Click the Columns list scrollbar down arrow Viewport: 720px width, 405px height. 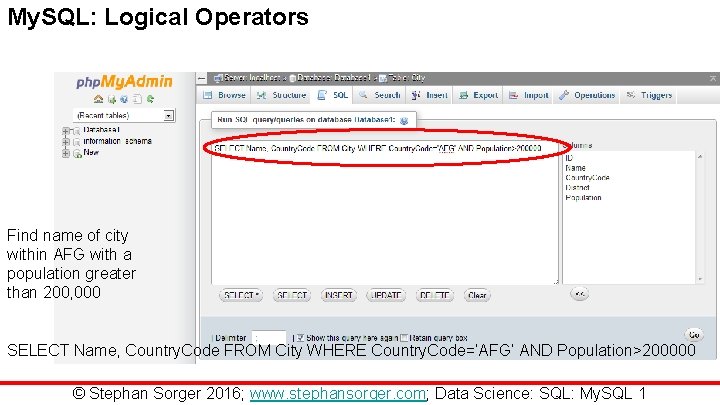700,279
